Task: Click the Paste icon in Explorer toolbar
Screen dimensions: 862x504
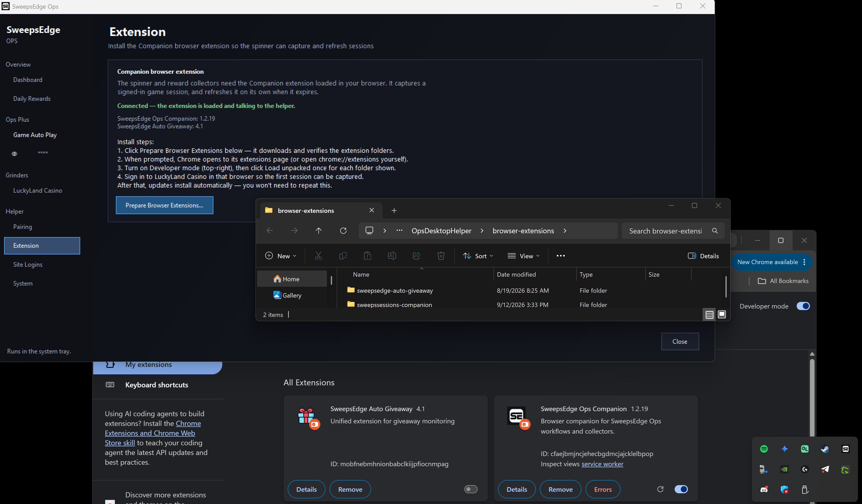Action: tap(367, 256)
